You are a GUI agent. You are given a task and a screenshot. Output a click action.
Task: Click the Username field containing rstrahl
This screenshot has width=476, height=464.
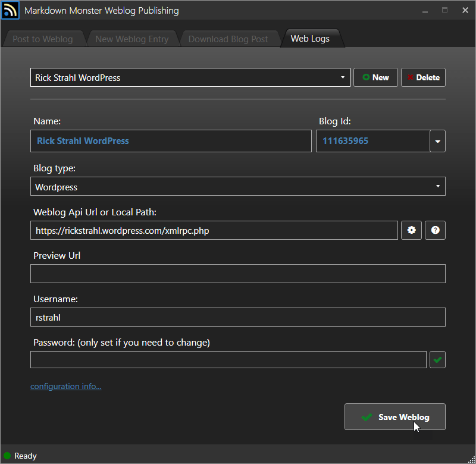coord(237,317)
